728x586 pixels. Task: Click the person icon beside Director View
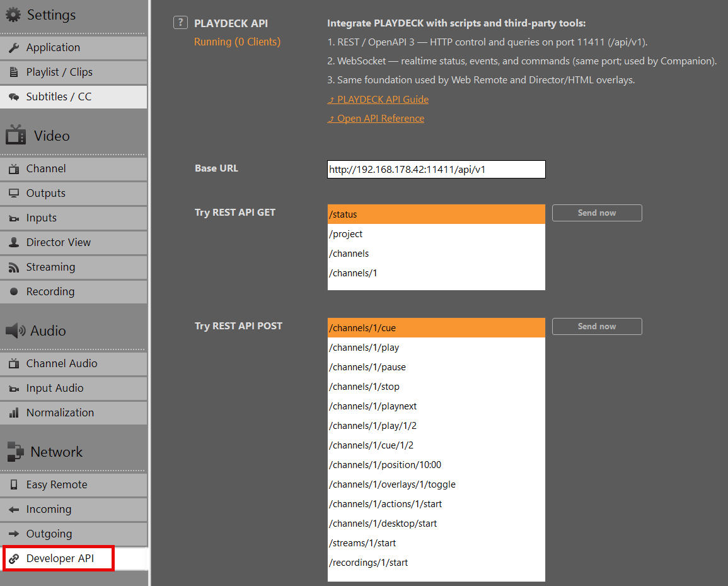point(14,242)
